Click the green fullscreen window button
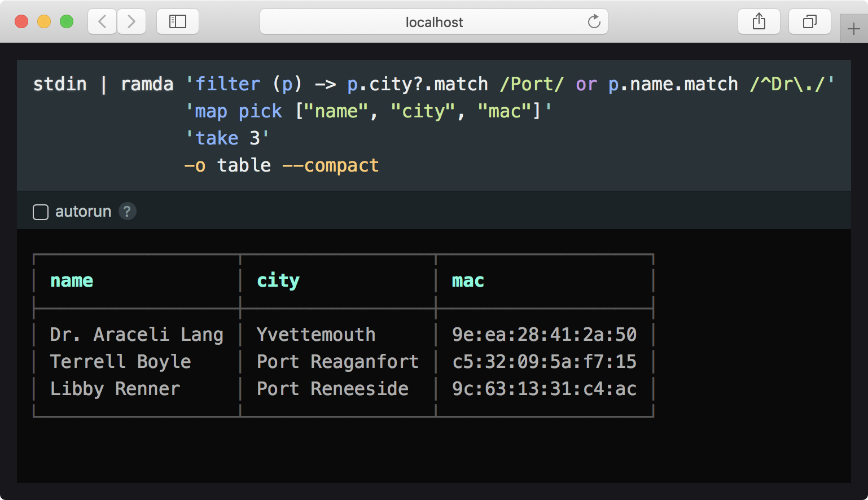The height and width of the screenshot is (500, 868). pos(67,22)
